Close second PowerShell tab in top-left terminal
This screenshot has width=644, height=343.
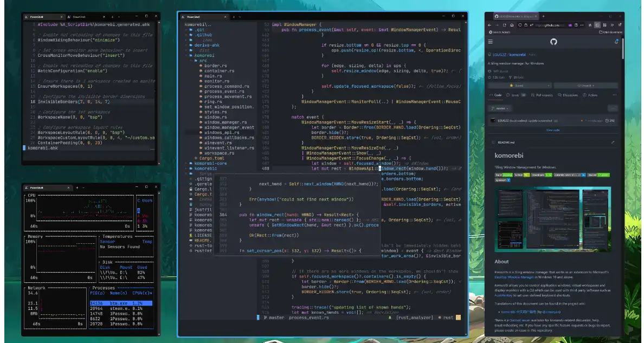tap(104, 17)
